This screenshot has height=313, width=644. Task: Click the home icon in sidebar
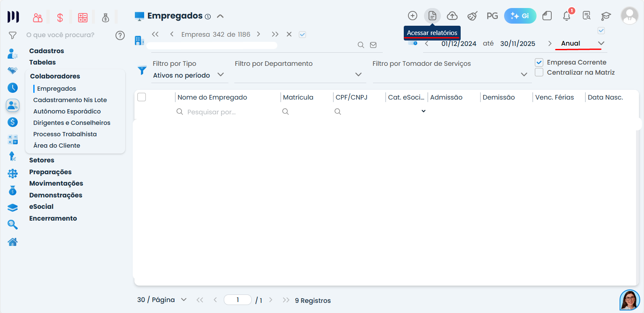(13, 242)
